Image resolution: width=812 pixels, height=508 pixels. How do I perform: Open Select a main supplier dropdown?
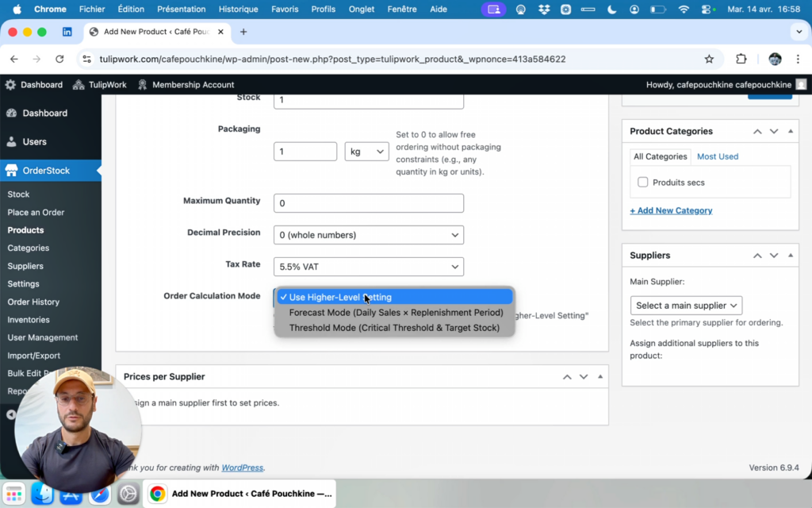pos(686,306)
